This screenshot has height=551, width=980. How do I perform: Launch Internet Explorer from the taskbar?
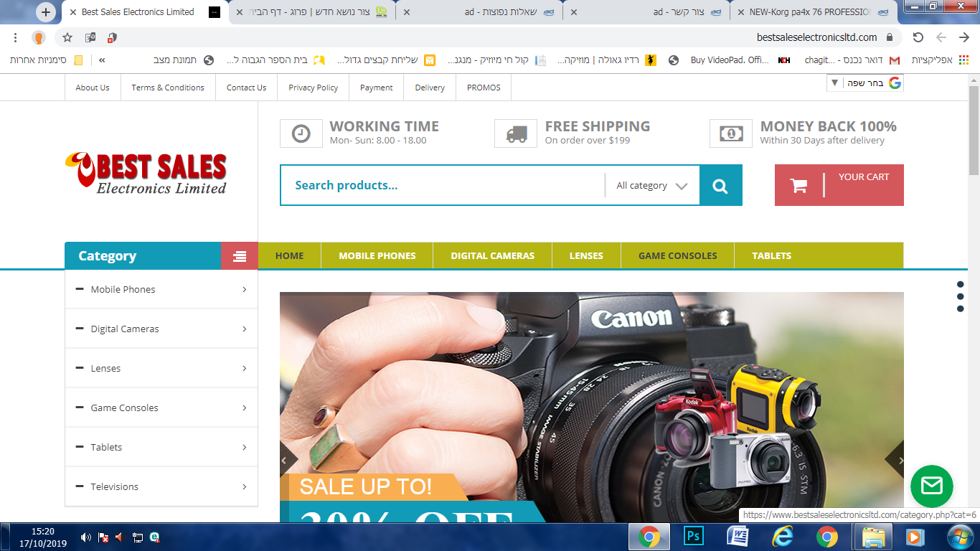pos(782,537)
